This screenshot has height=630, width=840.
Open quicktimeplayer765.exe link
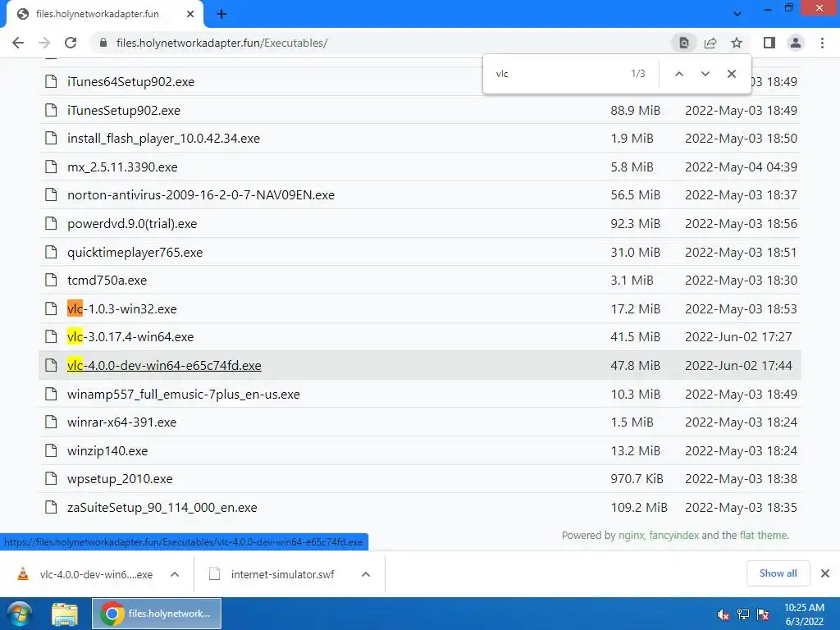pyautogui.click(x=135, y=253)
